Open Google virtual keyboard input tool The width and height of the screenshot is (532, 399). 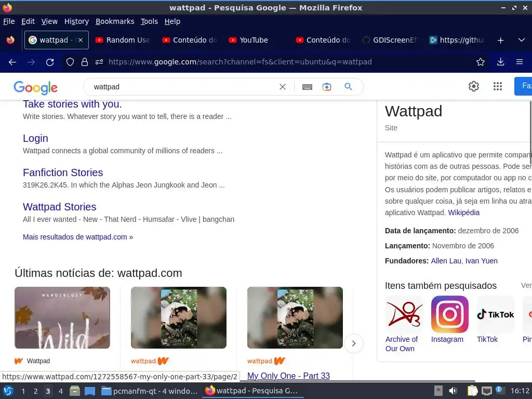pos(307,87)
